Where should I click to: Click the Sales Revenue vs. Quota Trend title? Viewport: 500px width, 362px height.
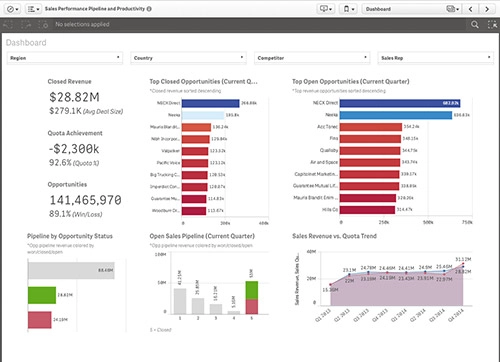pos(334,236)
